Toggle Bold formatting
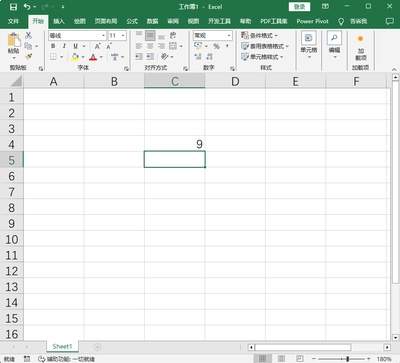The image size is (400, 363). click(x=53, y=46)
